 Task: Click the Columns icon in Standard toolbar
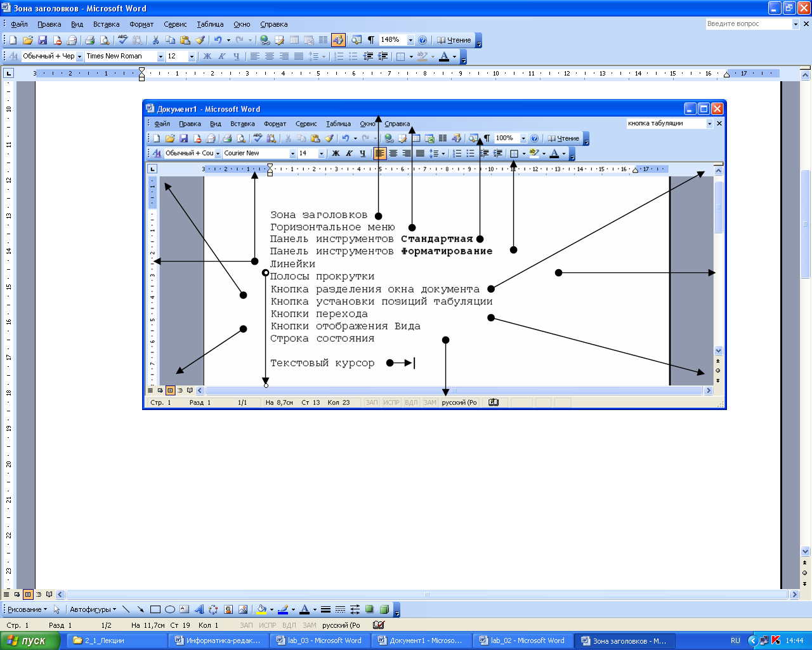click(x=324, y=40)
